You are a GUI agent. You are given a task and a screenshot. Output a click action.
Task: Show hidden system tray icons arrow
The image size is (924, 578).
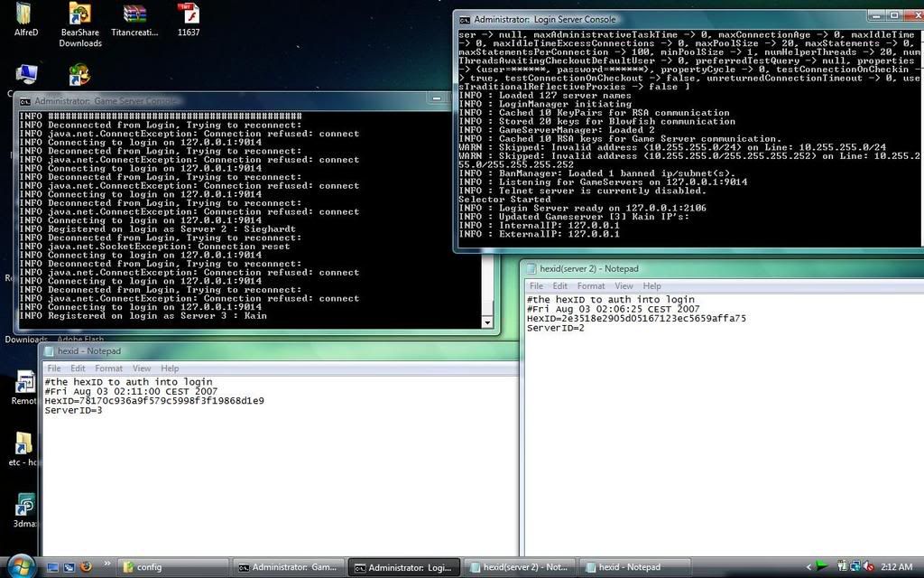coord(808,566)
